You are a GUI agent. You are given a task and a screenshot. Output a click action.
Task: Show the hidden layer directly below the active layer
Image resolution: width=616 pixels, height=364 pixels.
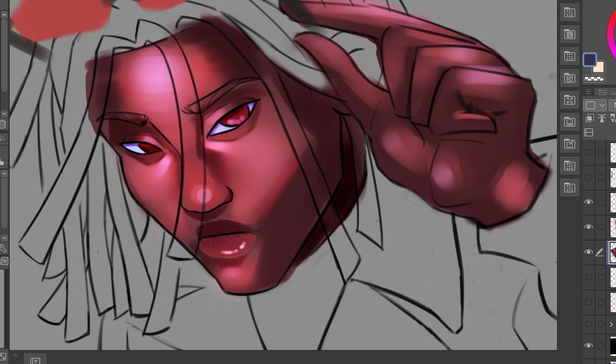(x=589, y=277)
